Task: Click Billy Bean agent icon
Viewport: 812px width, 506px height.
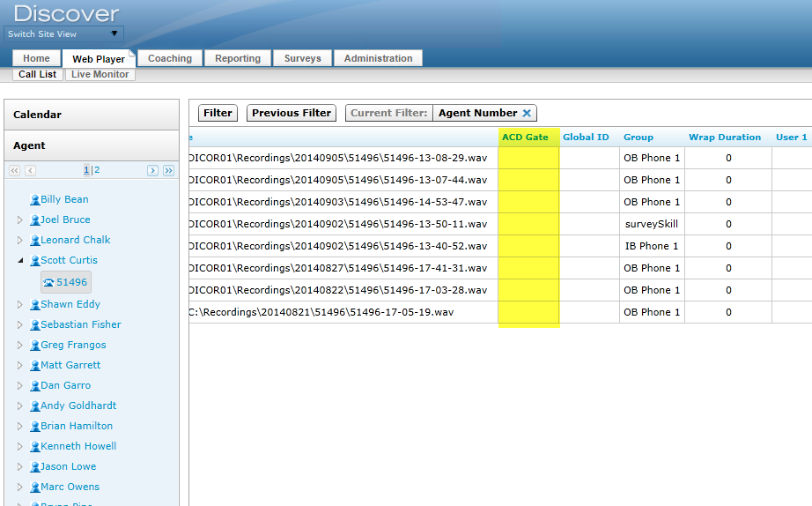Action: (35, 200)
